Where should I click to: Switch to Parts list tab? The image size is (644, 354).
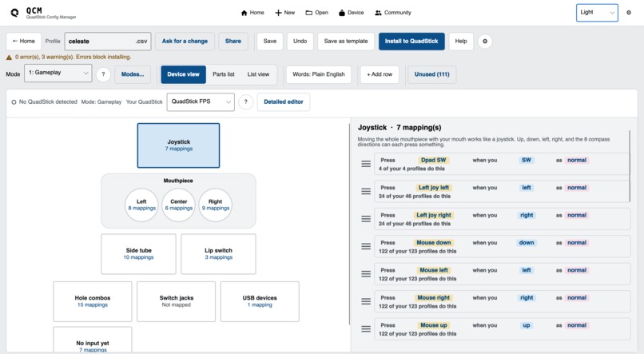(224, 74)
